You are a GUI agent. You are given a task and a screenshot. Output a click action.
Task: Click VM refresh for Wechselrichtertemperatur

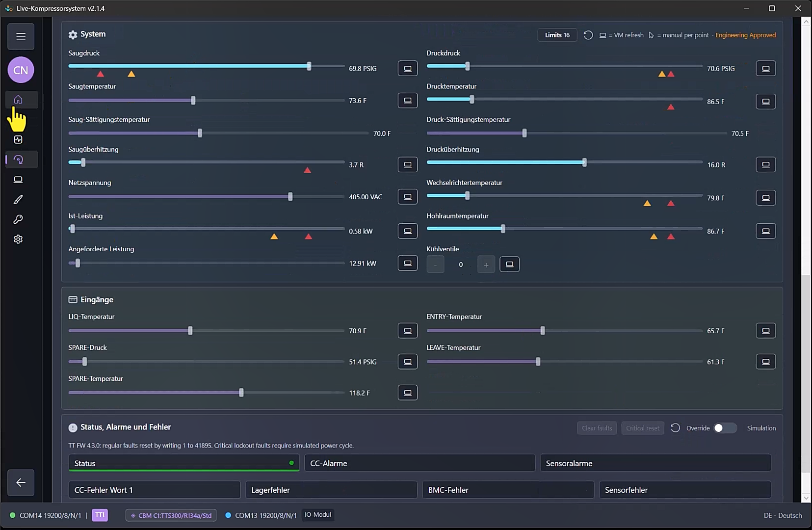tap(766, 198)
